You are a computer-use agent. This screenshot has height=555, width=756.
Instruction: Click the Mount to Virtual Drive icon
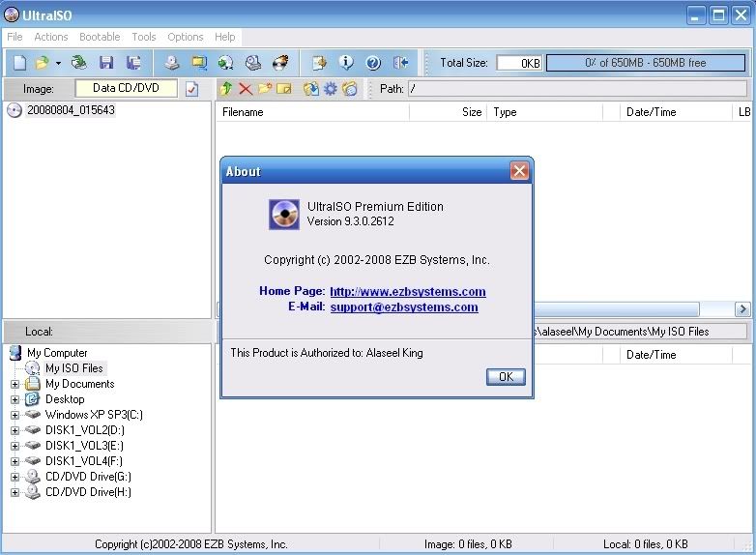click(x=253, y=63)
